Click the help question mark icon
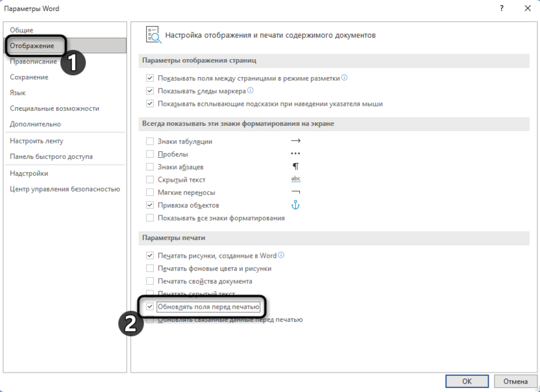540x392 pixels. point(502,8)
